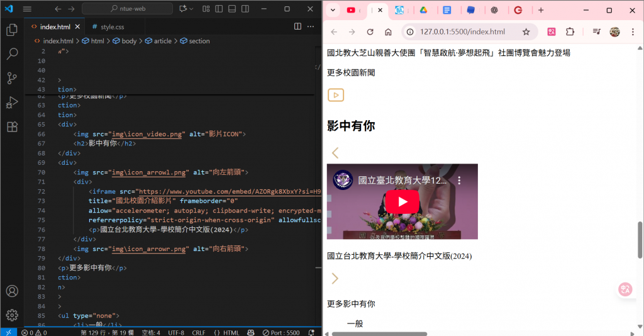This screenshot has width=644, height=336.
Task: Go forward in VS Code navigation history
Action: click(x=71, y=9)
